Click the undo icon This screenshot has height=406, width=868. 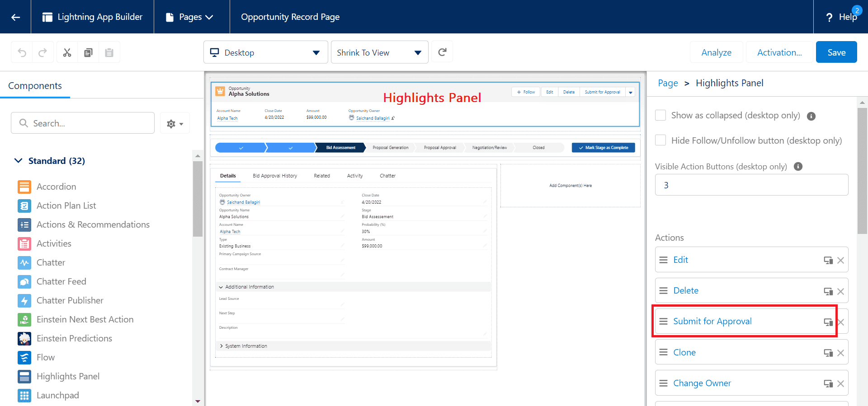(22, 52)
